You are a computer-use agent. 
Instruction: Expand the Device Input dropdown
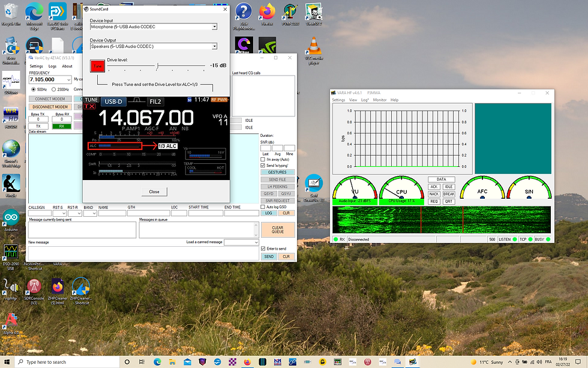click(215, 26)
